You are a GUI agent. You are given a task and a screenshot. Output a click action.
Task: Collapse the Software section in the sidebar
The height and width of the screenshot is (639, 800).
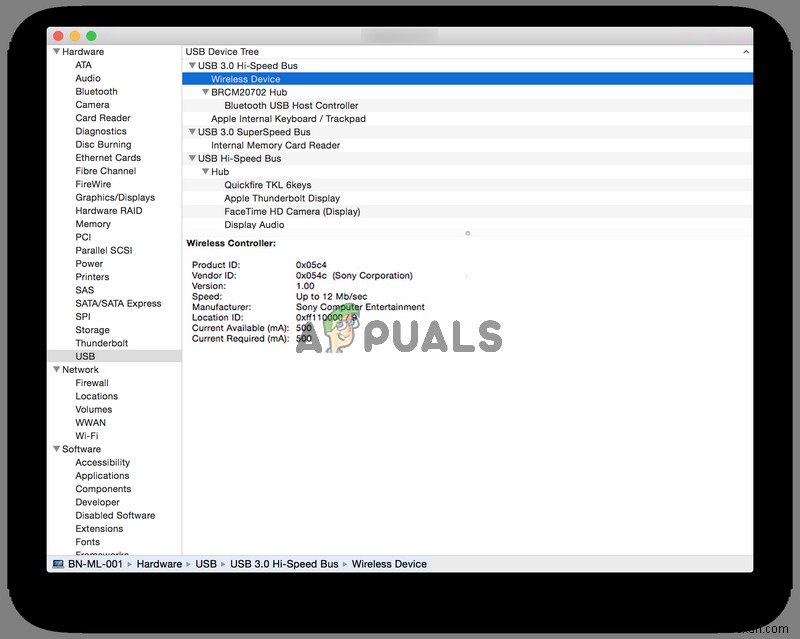click(57, 449)
